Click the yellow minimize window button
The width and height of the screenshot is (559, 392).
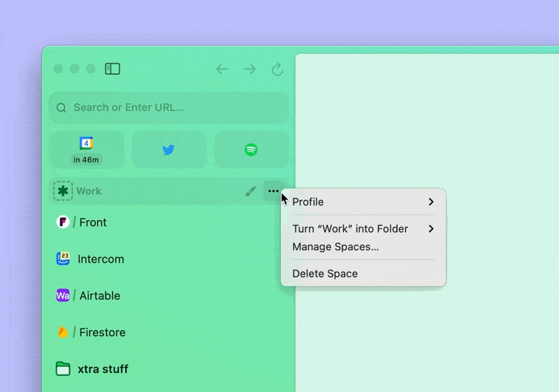click(x=75, y=68)
